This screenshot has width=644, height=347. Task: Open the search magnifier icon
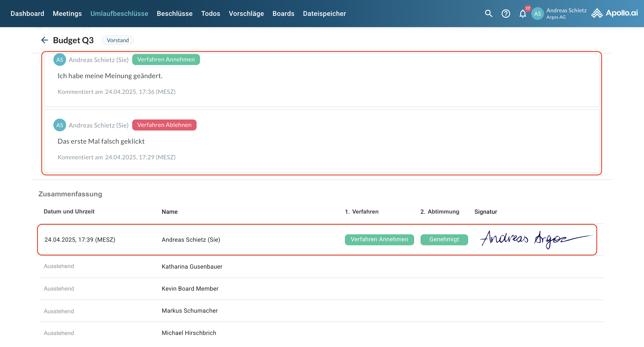(x=489, y=14)
